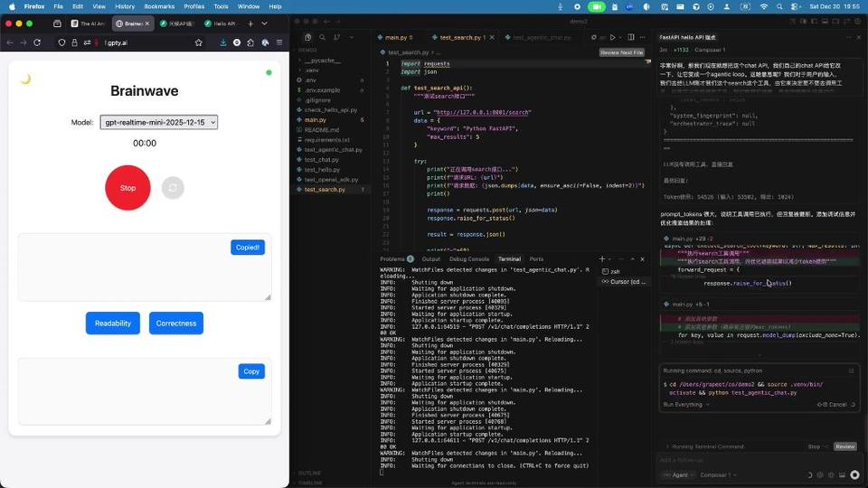The width and height of the screenshot is (868, 488).
Task: Open the Source Control view in Cursor
Action: coord(336,37)
